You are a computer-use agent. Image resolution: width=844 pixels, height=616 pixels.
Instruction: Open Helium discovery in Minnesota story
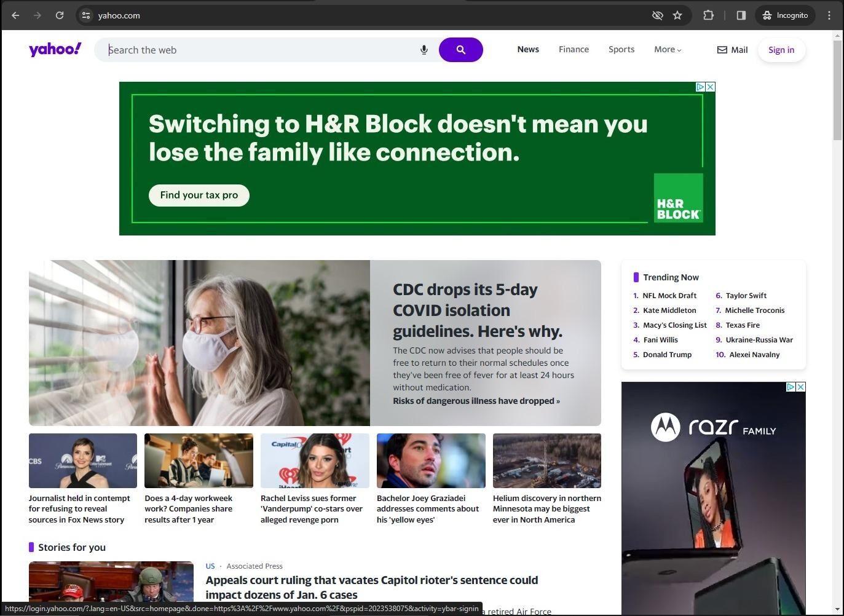point(547,480)
